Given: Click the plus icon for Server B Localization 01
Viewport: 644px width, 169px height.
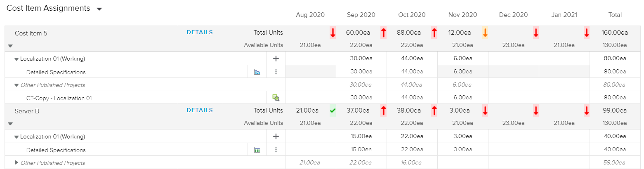Looking at the screenshot, I should click(276, 136).
